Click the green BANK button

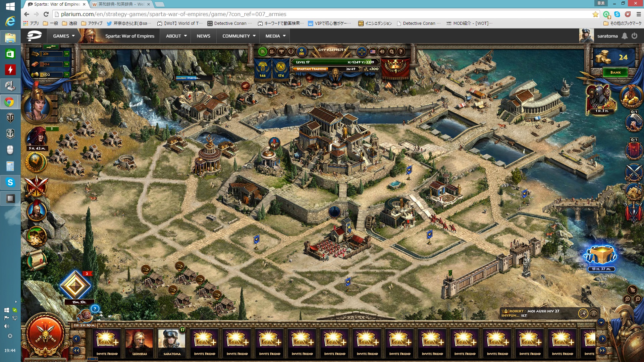pos(615,72)
